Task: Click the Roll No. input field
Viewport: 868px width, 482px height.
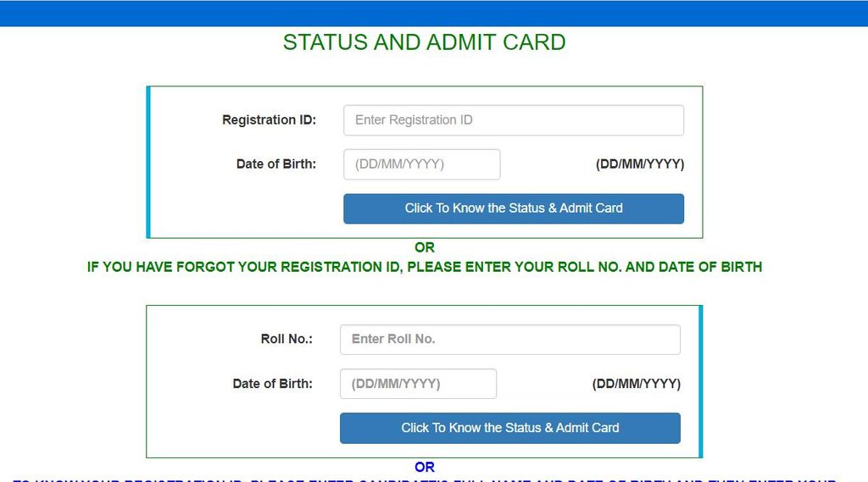Action: click(509, 340)
